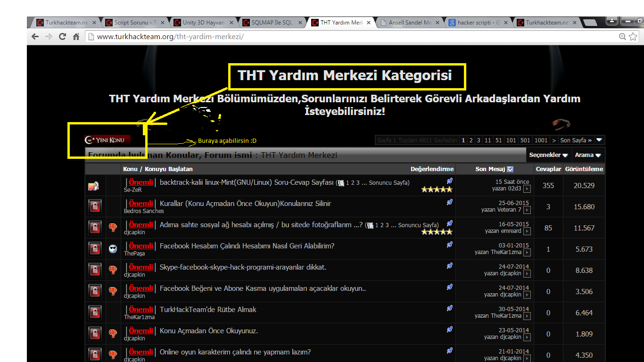Click the 85 reply count for Adıma sahte thread
Screen dimensions: 644x362
coord(548,228)
